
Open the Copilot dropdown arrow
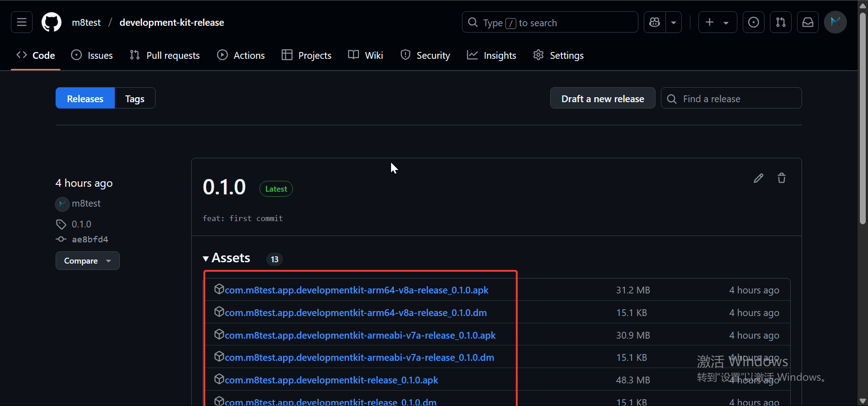pos(674,22)
